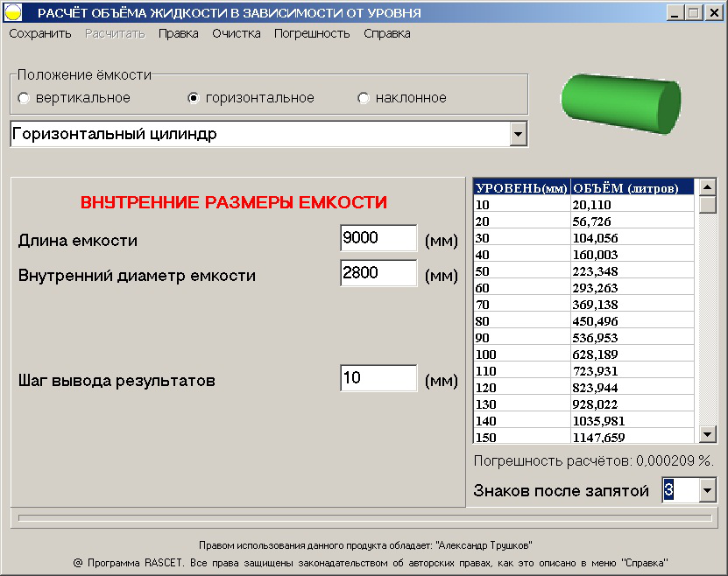
Task: Select the вертикальное tank orientation
Action: 23,98
